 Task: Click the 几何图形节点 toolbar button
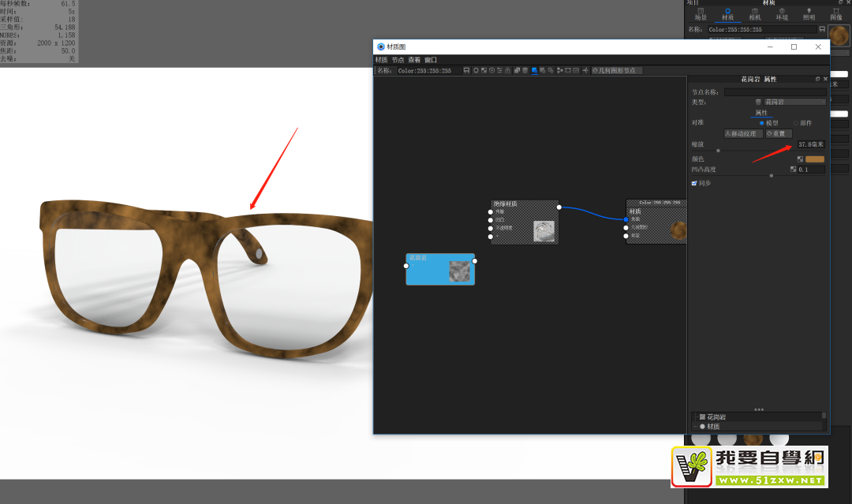coord(616,71)
